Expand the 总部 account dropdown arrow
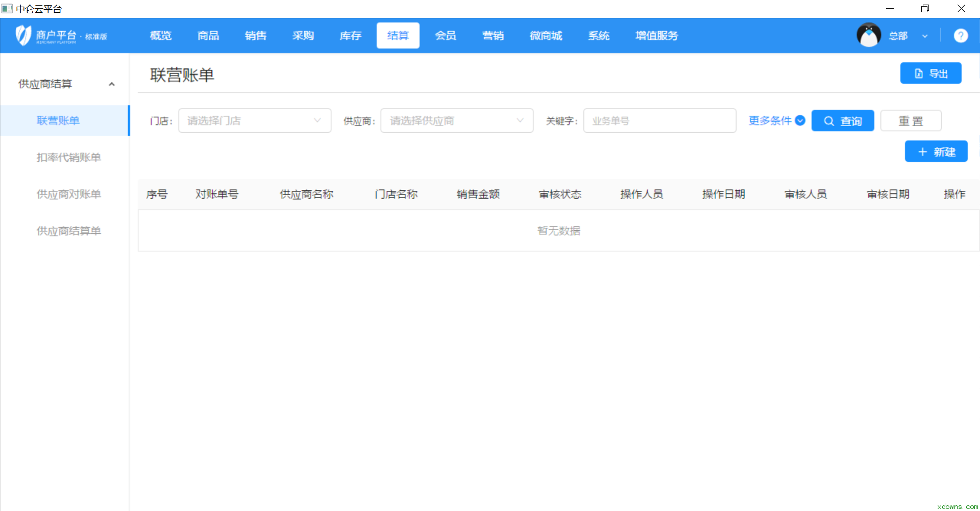The height and width of the screenshot is (511, 980). [x=925, y=36]
